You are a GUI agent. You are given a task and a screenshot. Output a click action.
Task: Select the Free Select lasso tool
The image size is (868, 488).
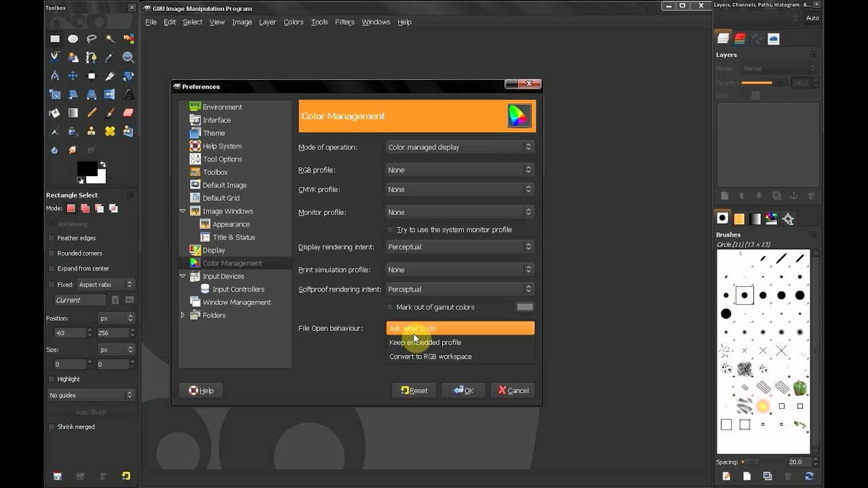click(x=91, y=39)
